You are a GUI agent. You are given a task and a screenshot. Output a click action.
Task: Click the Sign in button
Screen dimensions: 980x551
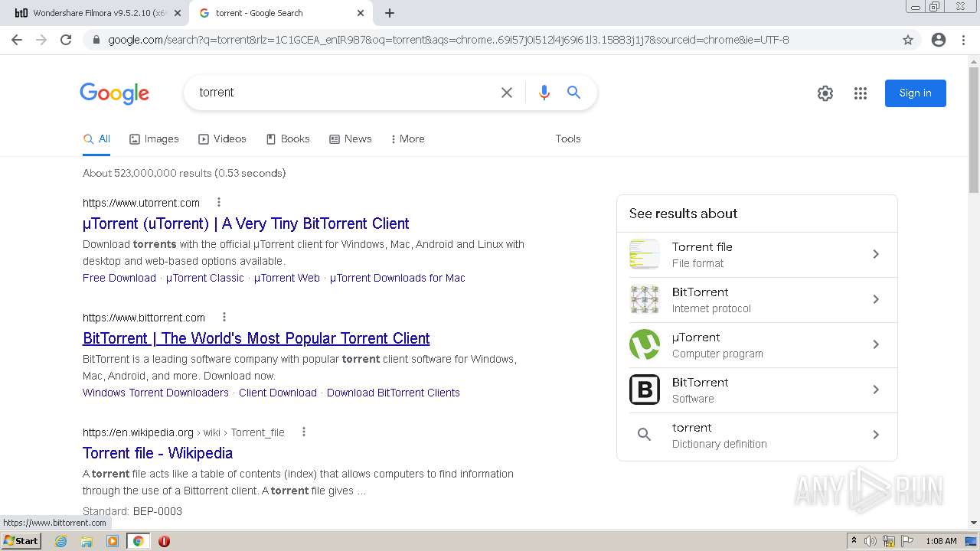click(x=916, y=93)
